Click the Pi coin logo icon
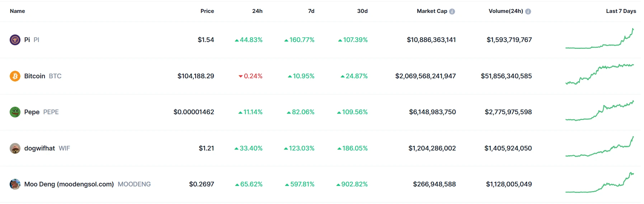 (15, 40)
